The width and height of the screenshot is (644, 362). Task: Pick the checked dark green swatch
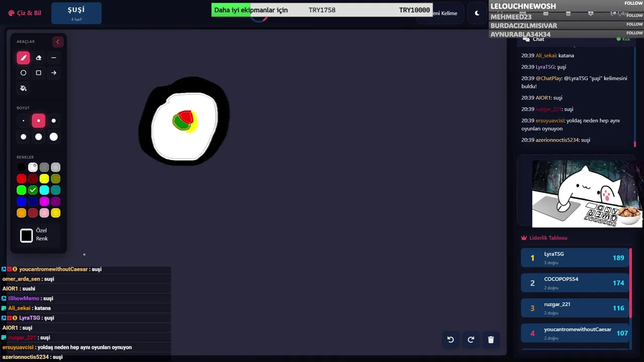[33, 190]
